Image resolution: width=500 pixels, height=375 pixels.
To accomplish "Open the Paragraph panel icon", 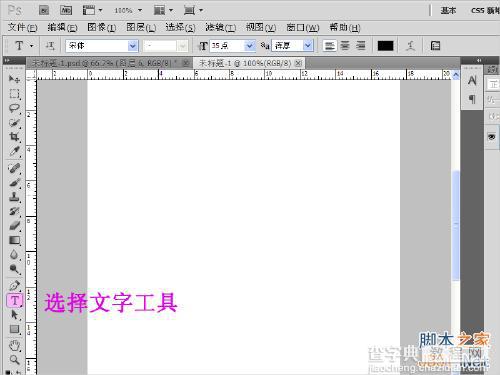I will 472,99.
